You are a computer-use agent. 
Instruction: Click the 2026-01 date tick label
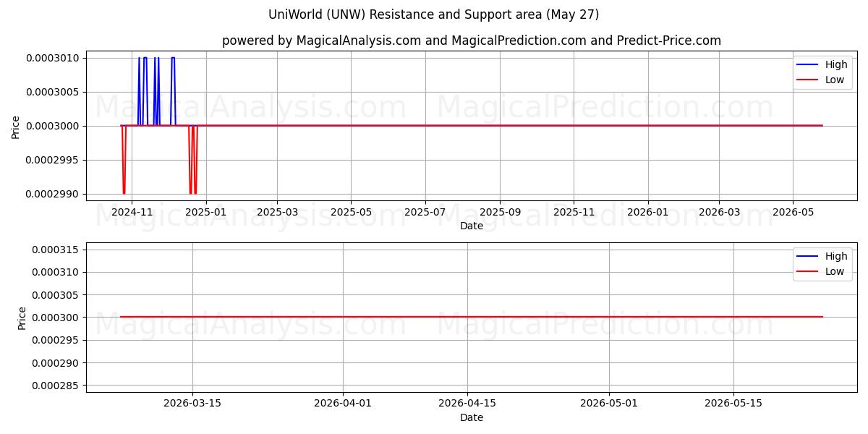[647, 213]
